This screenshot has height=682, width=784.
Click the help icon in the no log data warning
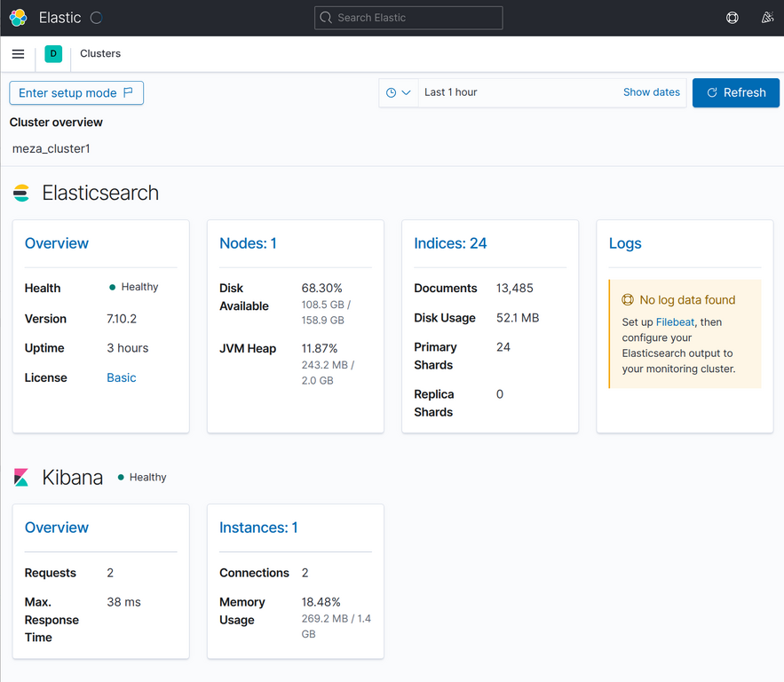[x=627, y=300]
